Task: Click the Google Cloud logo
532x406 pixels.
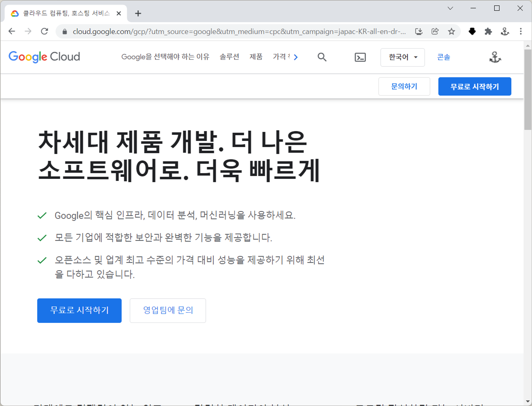Action: tap(44, 57)
